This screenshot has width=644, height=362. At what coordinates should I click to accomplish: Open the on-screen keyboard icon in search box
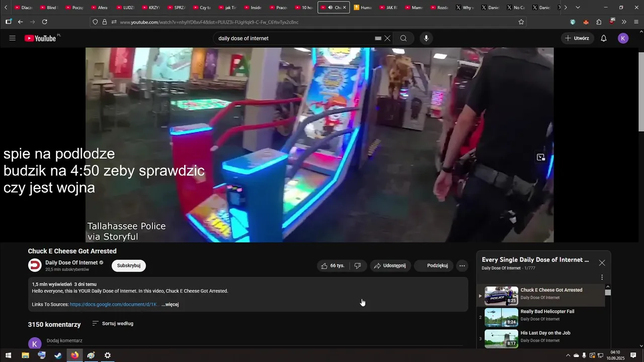(x=378, y=38)
